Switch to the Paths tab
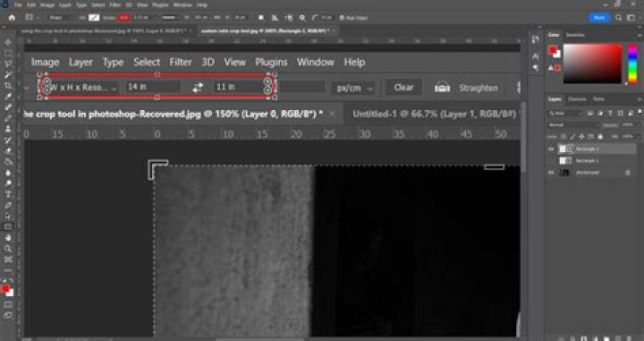This screenshot has height=341, width=644. click(598, 99)
